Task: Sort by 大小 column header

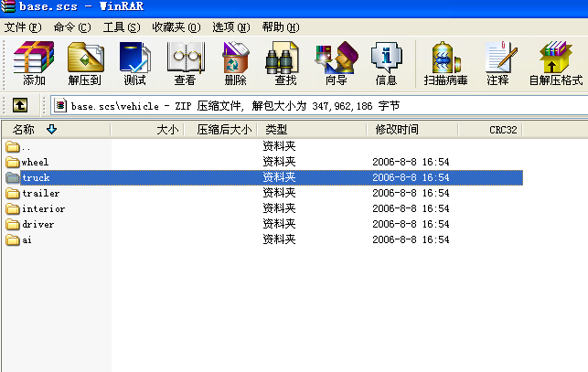Action: pos(147,130)
